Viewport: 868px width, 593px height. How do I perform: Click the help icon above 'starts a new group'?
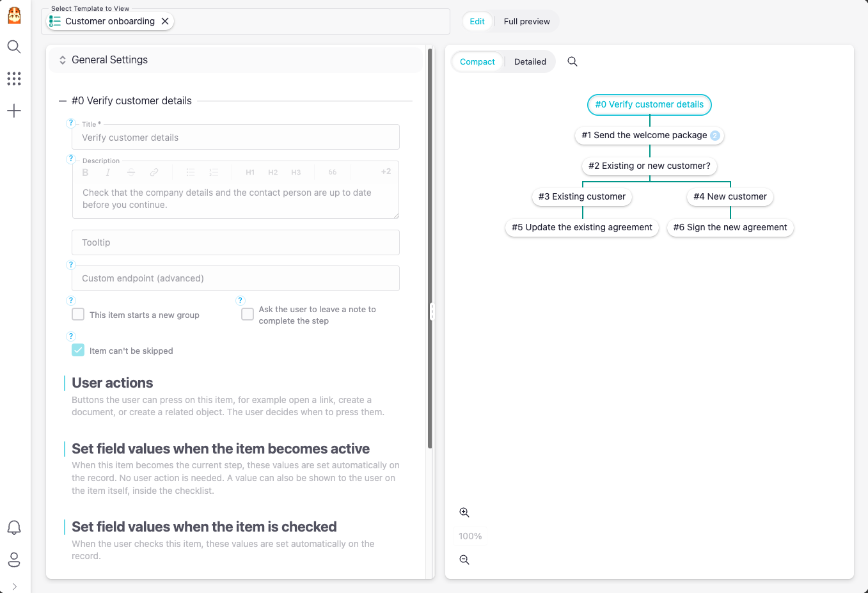point(71,301)
